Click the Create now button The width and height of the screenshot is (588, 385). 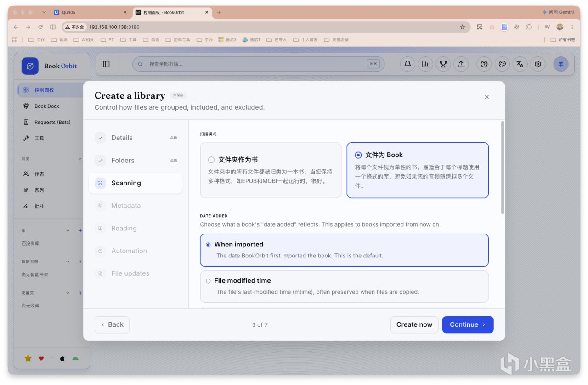(414, 324)
